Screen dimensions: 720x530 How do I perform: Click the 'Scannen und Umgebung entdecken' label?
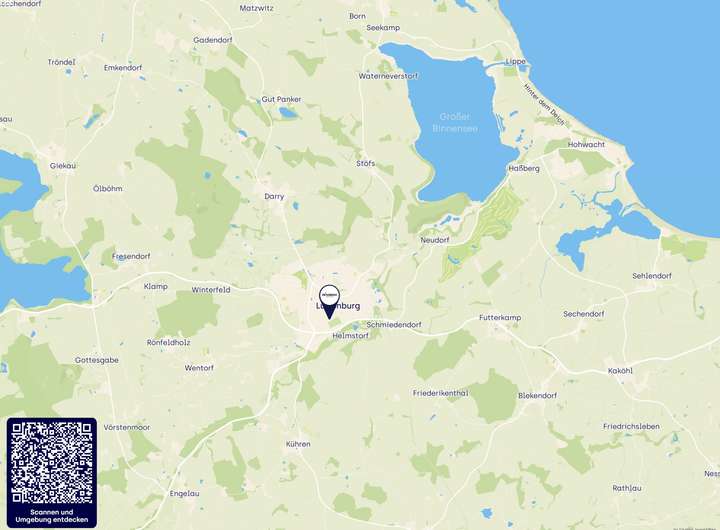tap(51, 516)
